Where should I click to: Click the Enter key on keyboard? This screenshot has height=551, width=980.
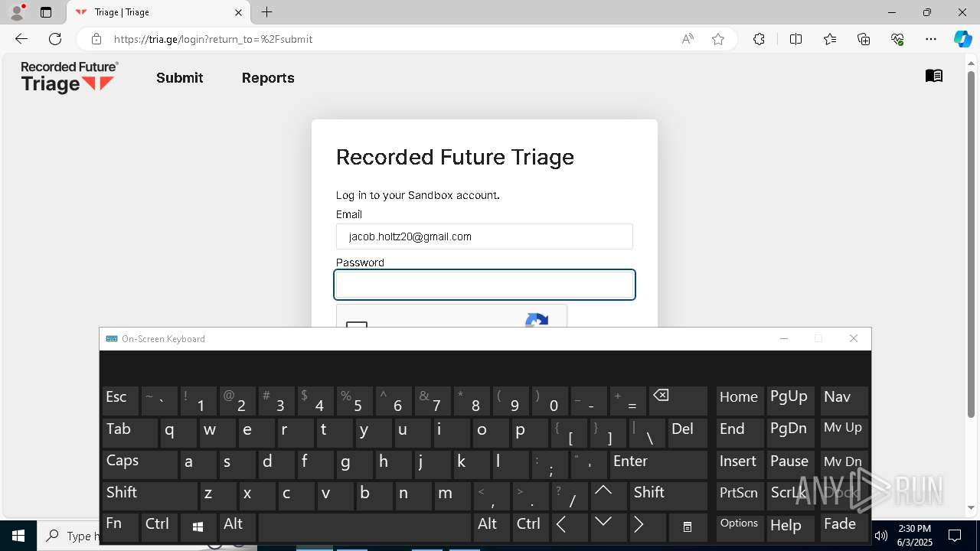coord(658,465)
